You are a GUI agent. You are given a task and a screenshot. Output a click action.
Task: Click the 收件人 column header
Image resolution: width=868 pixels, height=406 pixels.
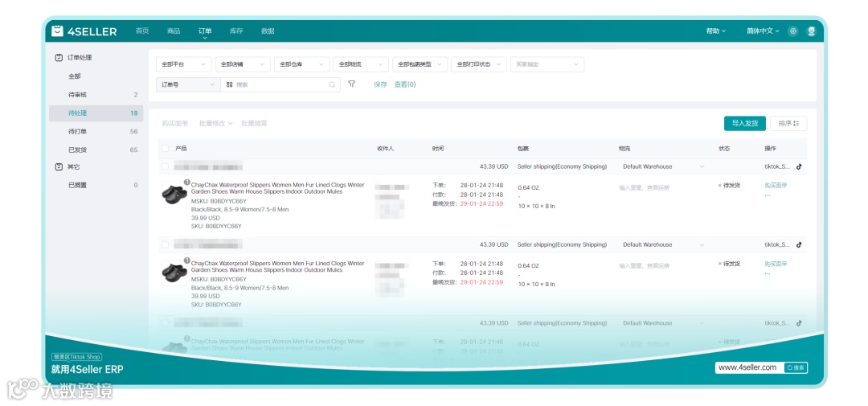385,149
